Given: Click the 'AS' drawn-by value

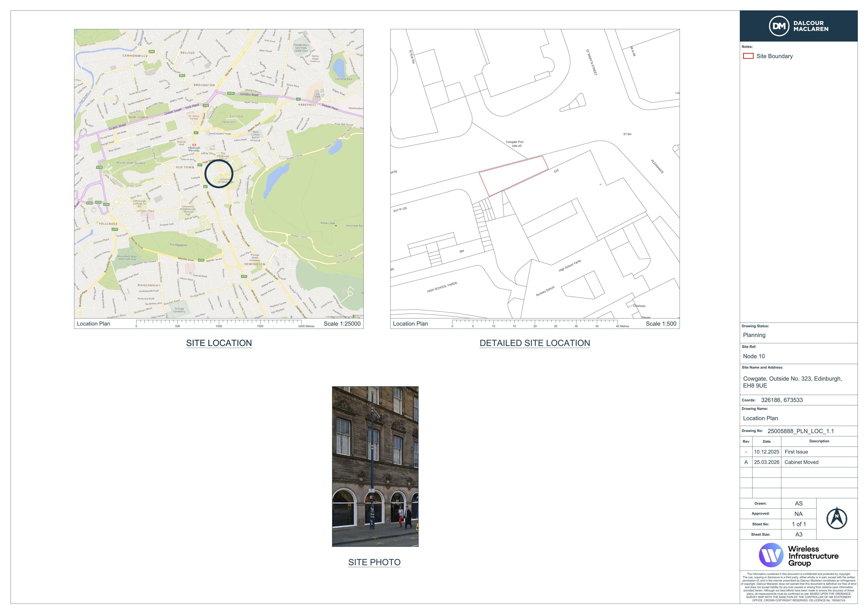Looking at the screenshot, I should pos(798,504).
